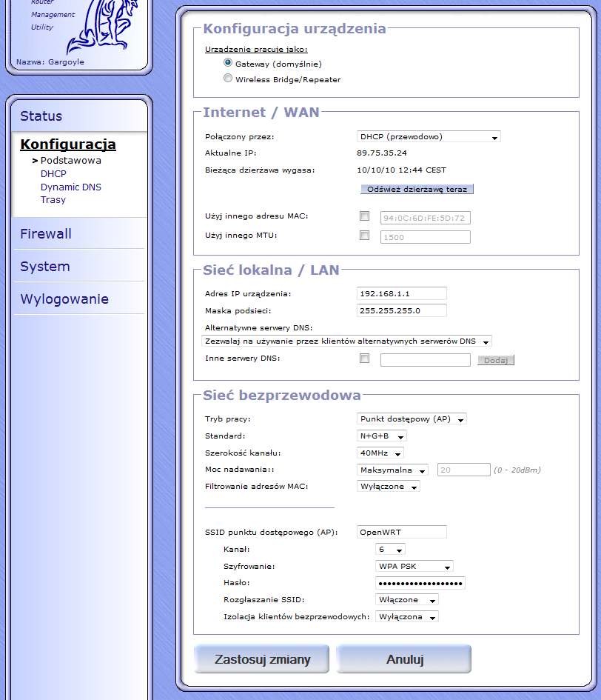Open the Tryb pracy dropdown

(412, 419)
